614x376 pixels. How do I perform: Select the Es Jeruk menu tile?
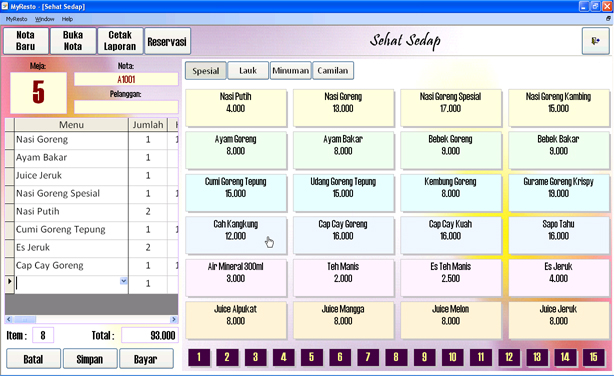pyautogui.click(x=559, y=278)
